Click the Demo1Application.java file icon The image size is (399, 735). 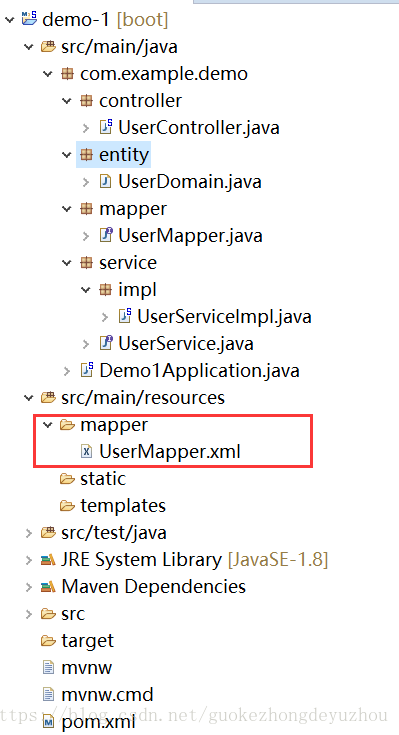coord(87,370)
